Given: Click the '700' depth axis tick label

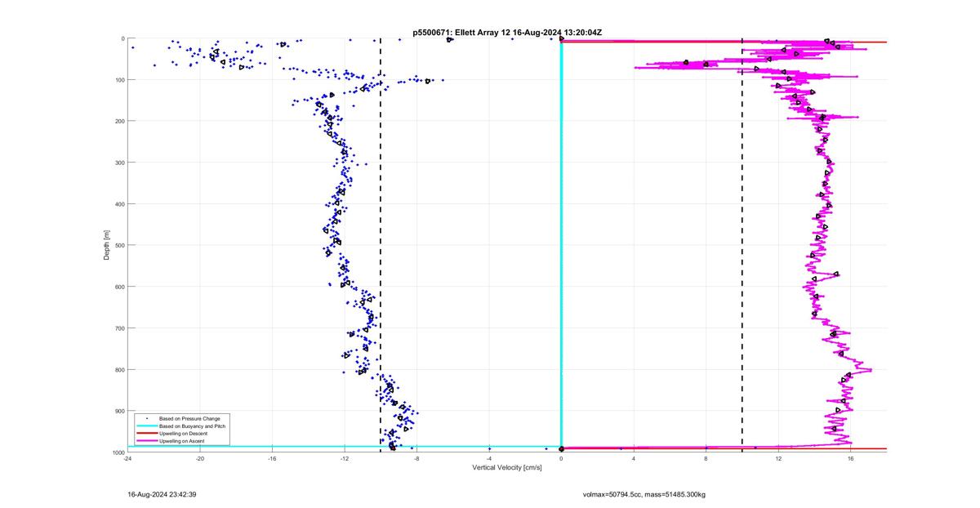Looking at the screenshot, I should (118, 328).
